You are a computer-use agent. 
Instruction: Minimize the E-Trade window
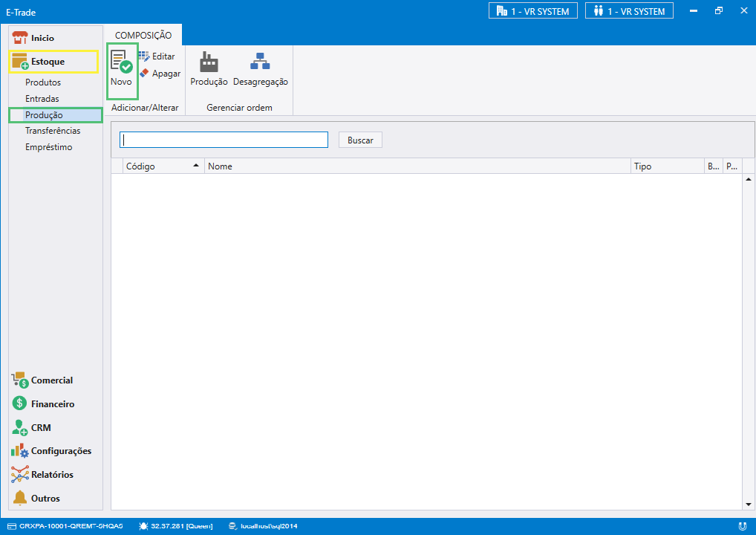694,10
